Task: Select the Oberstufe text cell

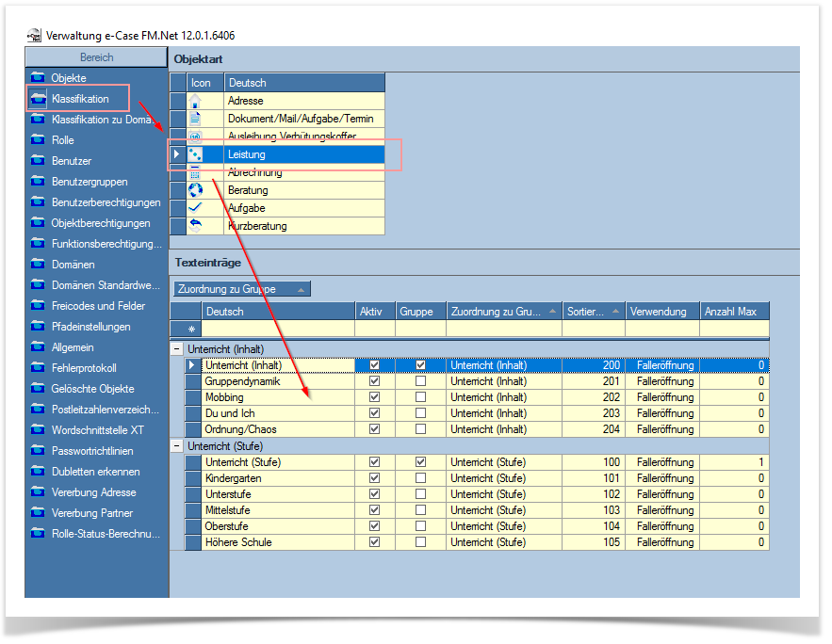Action: 278,526
